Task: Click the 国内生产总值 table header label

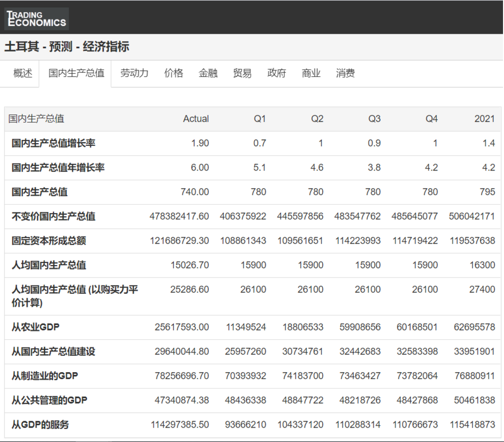Action: [36, 119]
